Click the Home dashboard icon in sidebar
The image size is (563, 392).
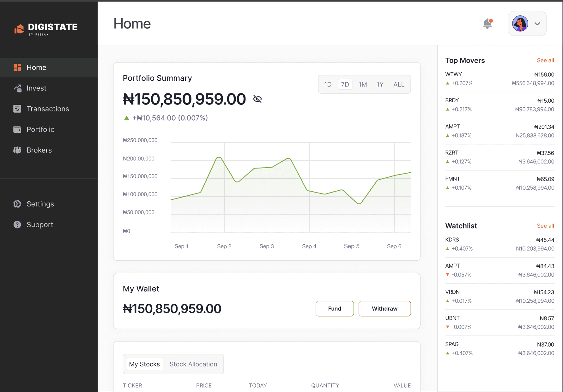point(17,67)
